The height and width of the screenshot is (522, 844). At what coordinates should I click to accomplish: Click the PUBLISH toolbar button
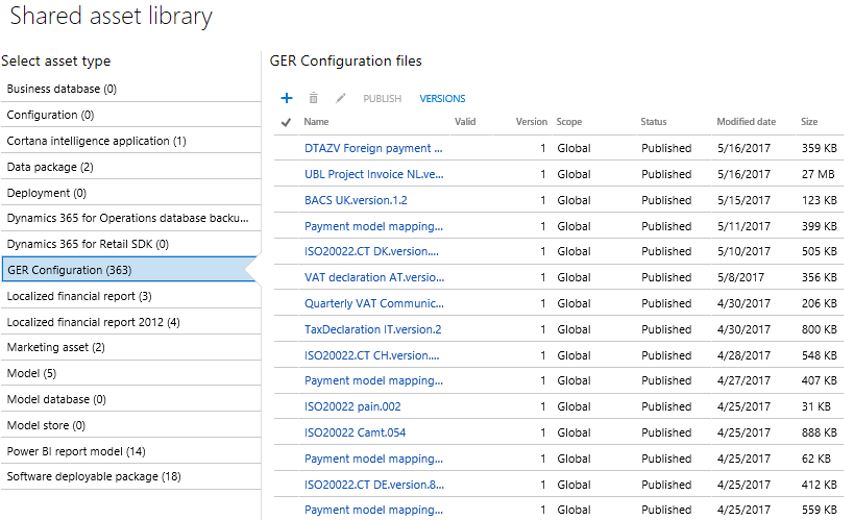[382, 99]
